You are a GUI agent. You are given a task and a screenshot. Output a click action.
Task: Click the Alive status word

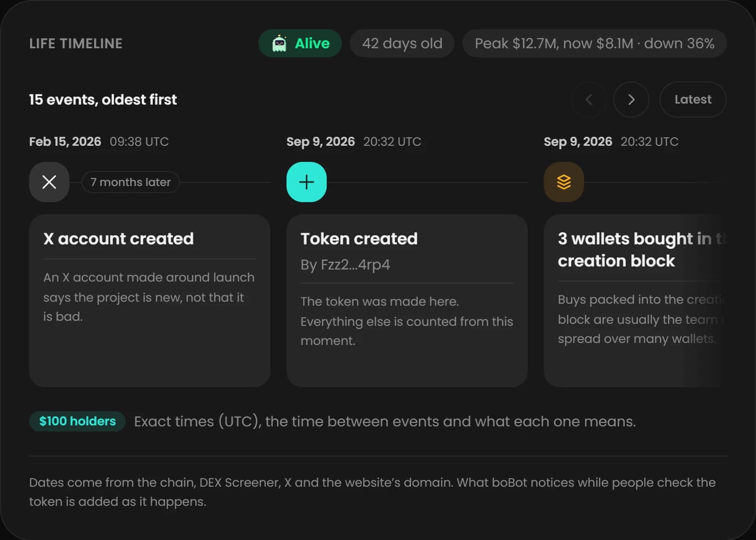312,43
